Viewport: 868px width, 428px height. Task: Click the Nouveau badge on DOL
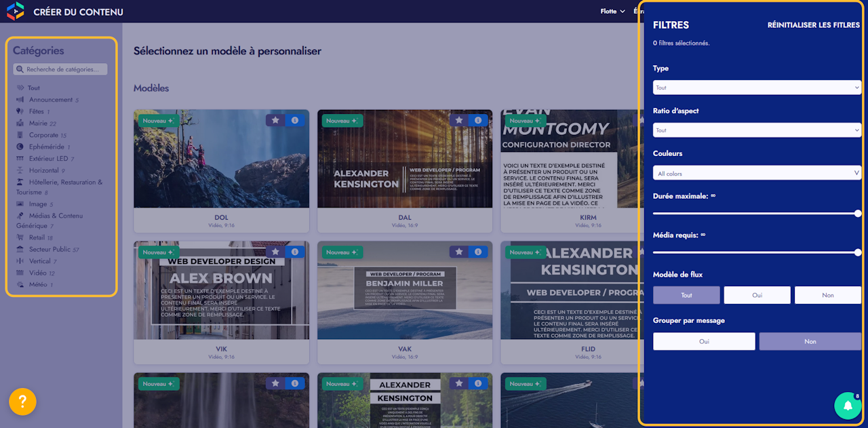(159, 121)
